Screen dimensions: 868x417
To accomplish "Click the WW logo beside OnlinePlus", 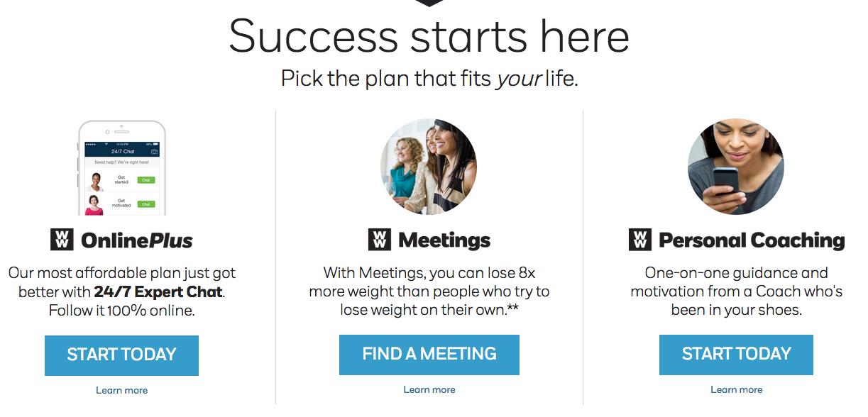I will point(62,240).
